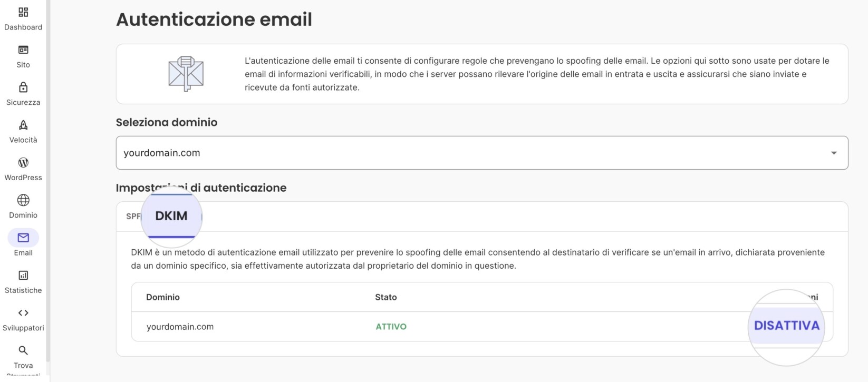Open the Dominio globe icon
Viewport: 868px width, 382px height.
[x=23, y=200]
